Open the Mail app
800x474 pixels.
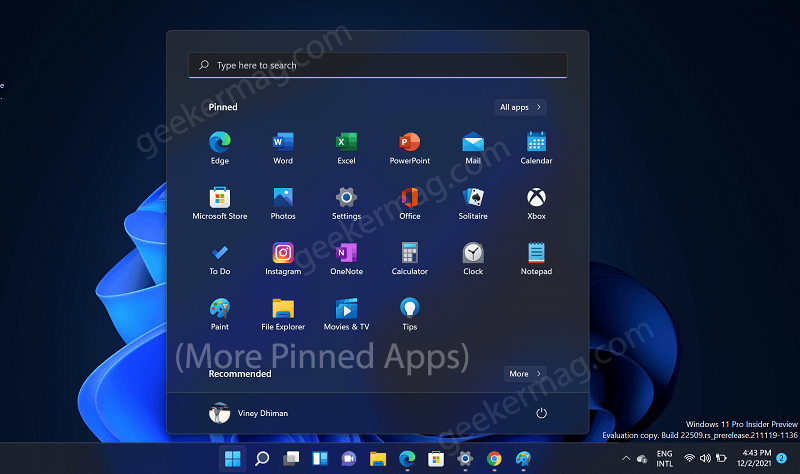(x=473, y=147)
